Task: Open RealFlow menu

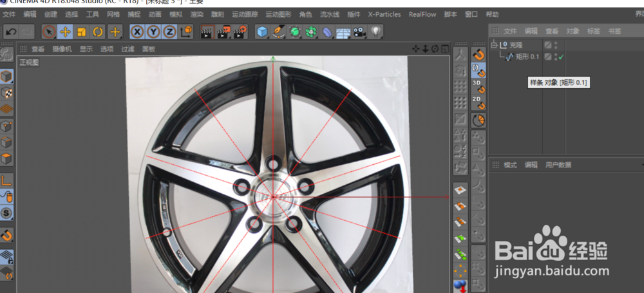Action: [422, 14]
